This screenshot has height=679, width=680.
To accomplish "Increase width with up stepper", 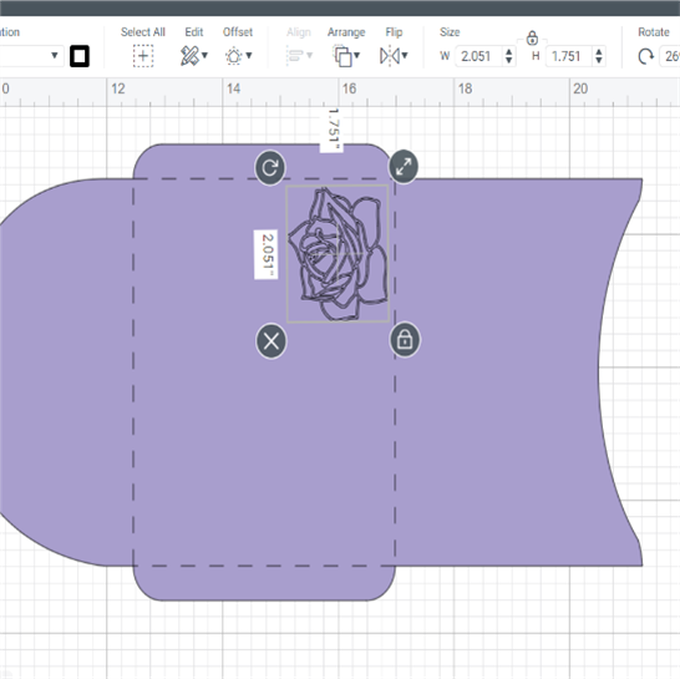I will pyautogui.click(x=509, y=52).
